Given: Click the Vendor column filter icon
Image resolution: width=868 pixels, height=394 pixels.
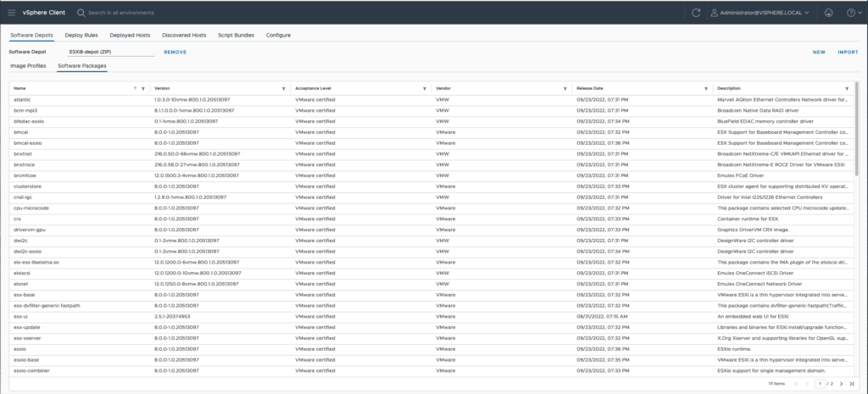Looking at the screenshot, I should click(x=565, y=88).
